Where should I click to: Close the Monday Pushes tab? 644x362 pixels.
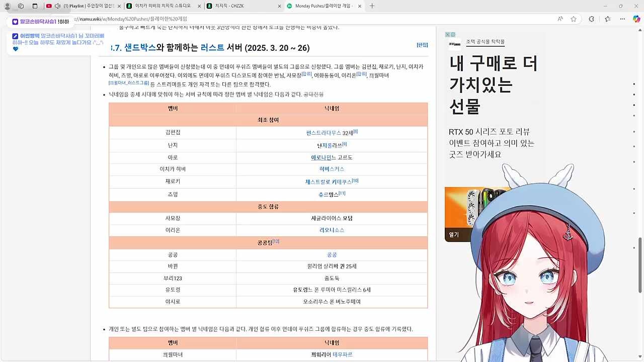pos(359,6)
